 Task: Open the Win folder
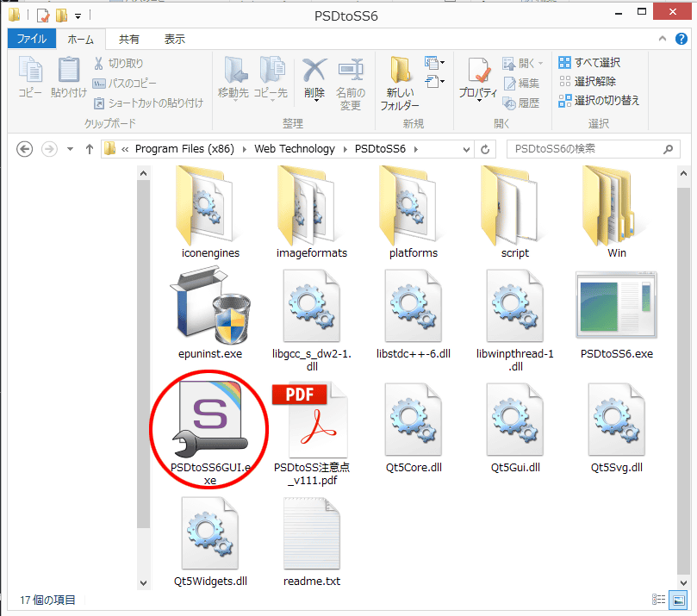tap(617, 212)
